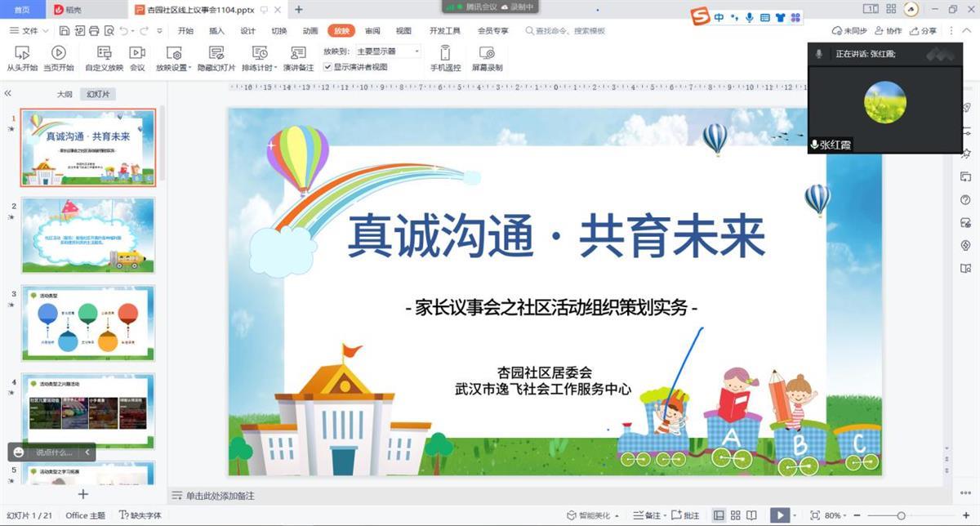This screenshot has height=526, width=980.
Task: Toggle 备注 notes pane in status bar
Action: tap(648, 515)
